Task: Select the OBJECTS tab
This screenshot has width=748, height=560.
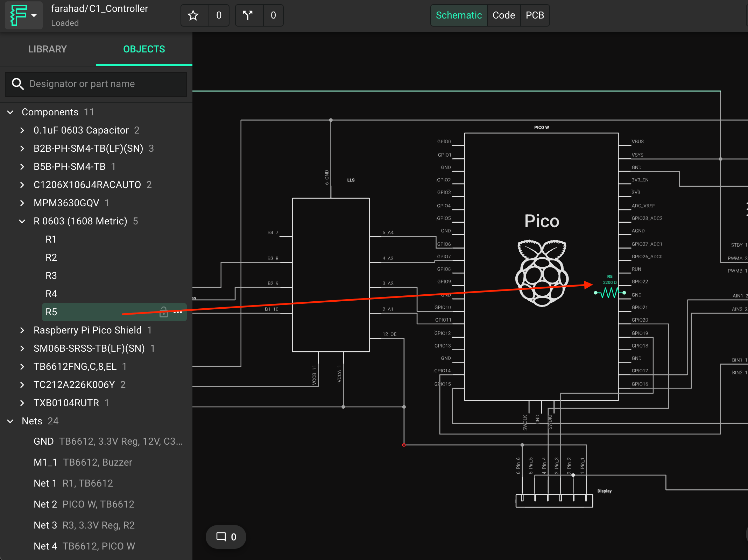Action: coord(144,49)
